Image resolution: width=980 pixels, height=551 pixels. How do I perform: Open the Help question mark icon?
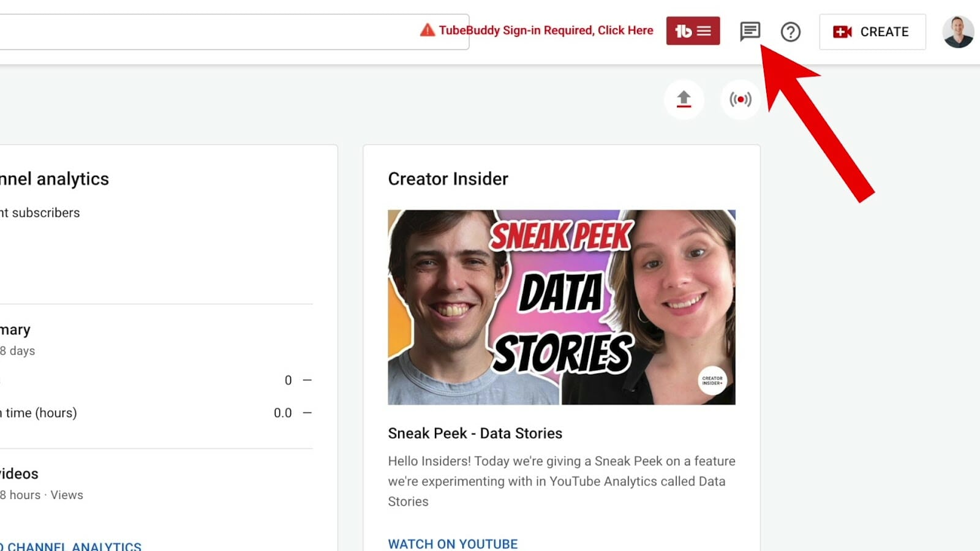click(791, 31)
